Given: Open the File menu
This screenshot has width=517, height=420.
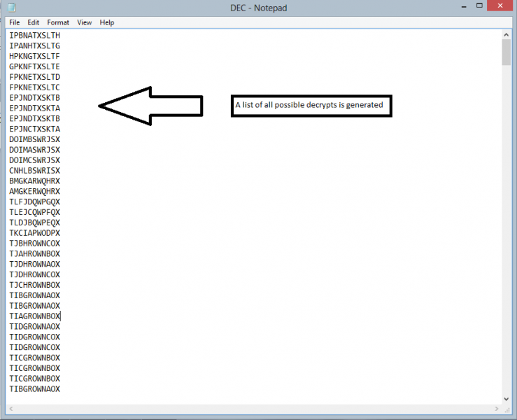Looking at the screenshot, I should [15, 22].
